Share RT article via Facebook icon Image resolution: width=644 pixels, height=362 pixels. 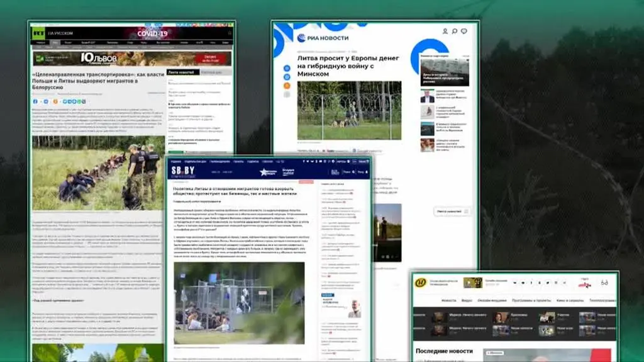[36, 101]
